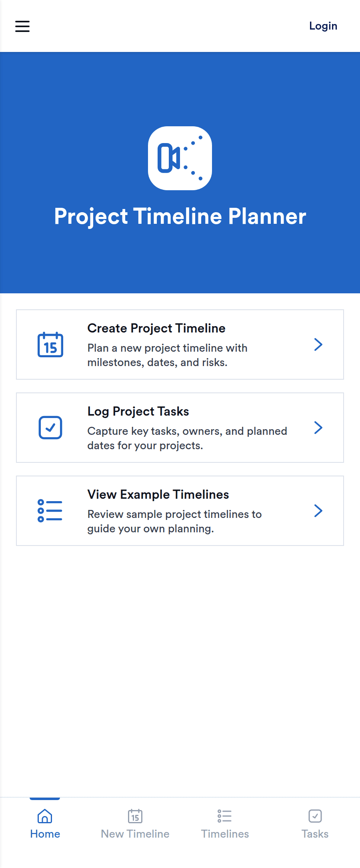Select the Tasks checkbox icon in bottom navigation

(x=315, y=815)
